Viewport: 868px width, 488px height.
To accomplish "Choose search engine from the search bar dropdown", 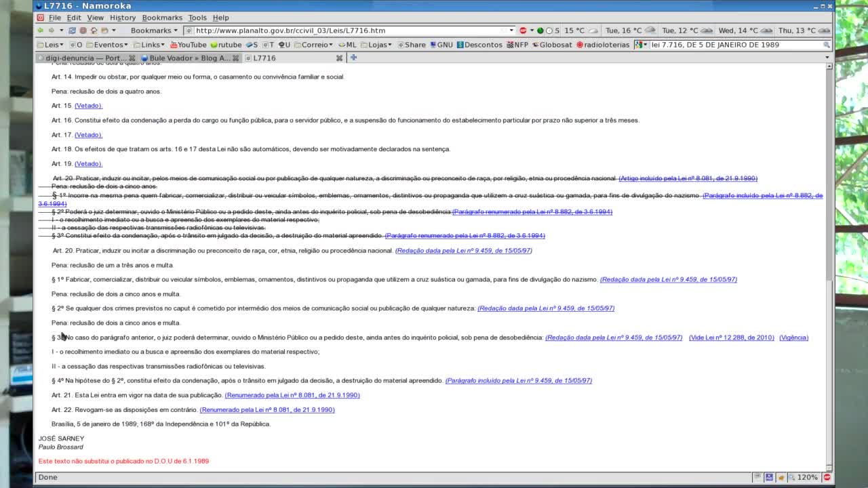I will point(642,45).
